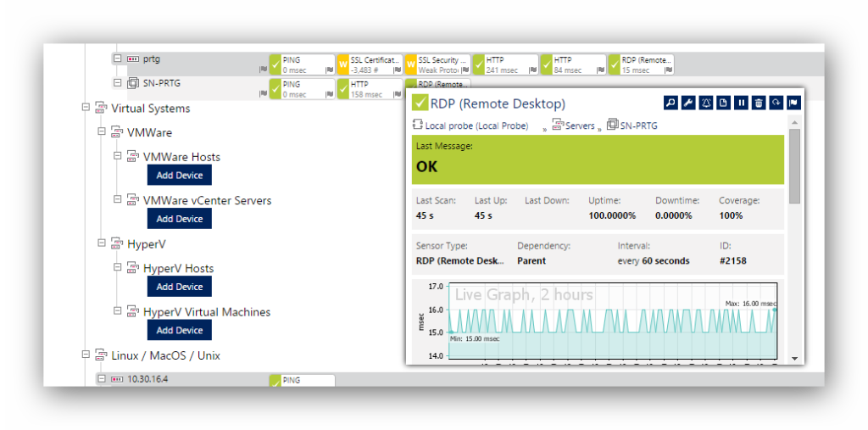Collapse the Linux / MacOS / Unix group
This screenshot has width=868, height=430.
pos(86,355)
